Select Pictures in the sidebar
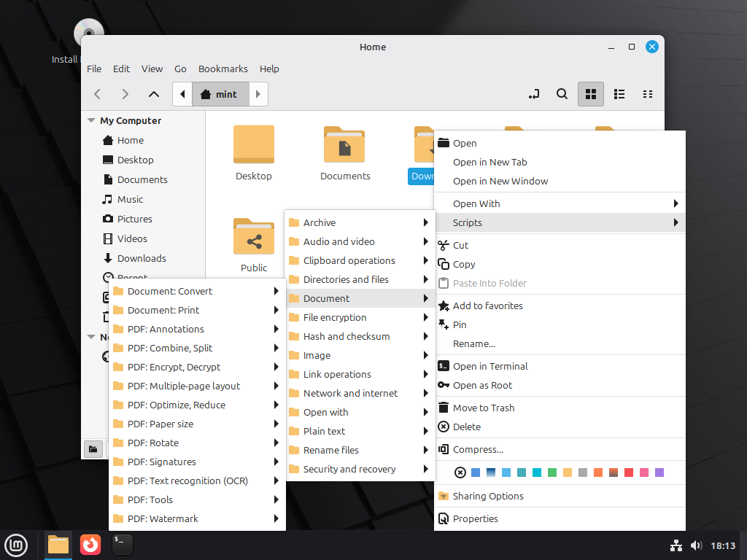Image resolution: width=747 pixels, height=560 pixels. pyautogui.click(x=134, y=219)
